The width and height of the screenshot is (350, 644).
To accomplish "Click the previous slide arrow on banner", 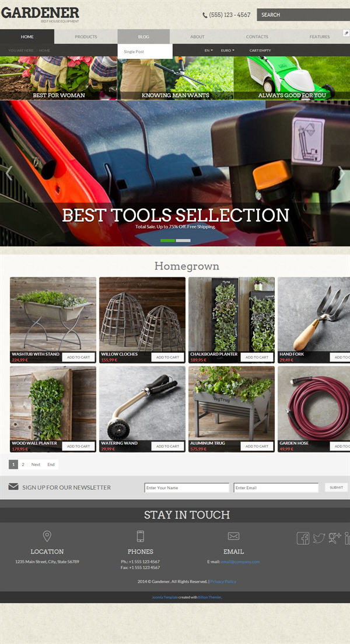I will (x=9, y=173).
